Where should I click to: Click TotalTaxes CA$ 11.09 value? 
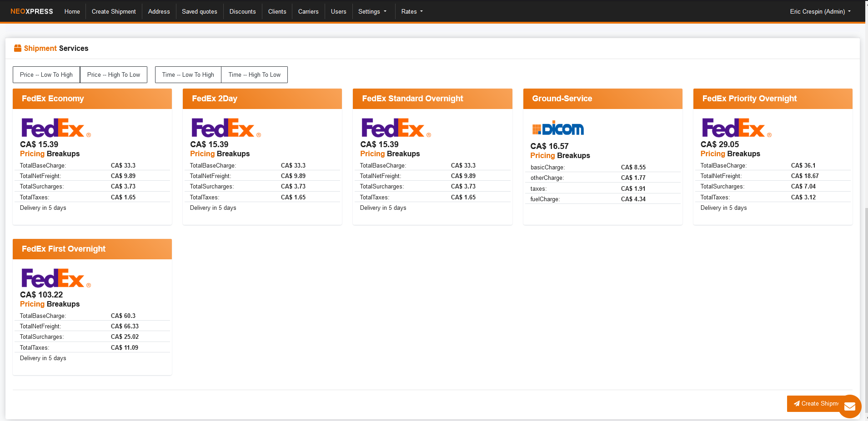[125, 347]
